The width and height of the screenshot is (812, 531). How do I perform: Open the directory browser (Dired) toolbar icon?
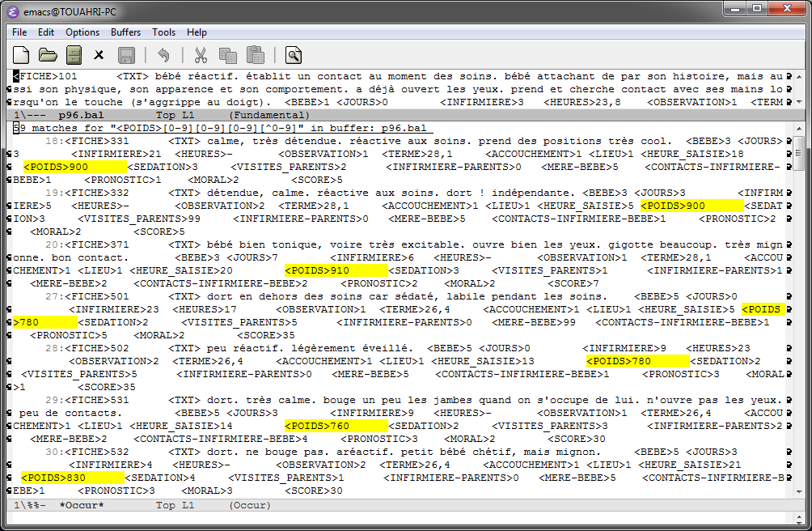(74, 55)
